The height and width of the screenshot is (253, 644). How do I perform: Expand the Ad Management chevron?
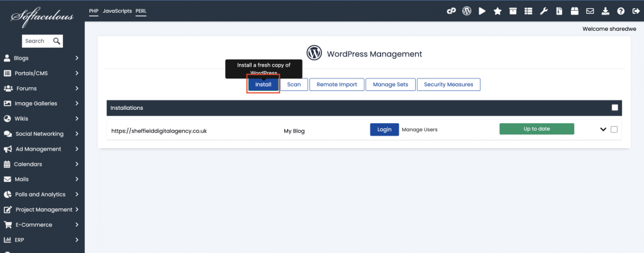point(77,149)
